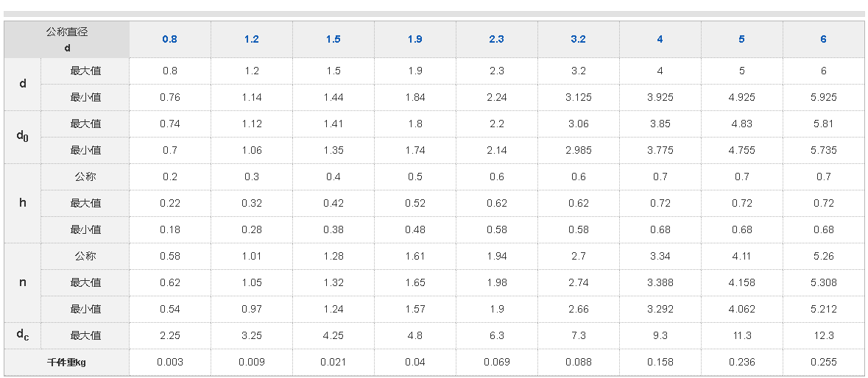
Task: Click the weight cell showing 0.255
Action: 824,362
